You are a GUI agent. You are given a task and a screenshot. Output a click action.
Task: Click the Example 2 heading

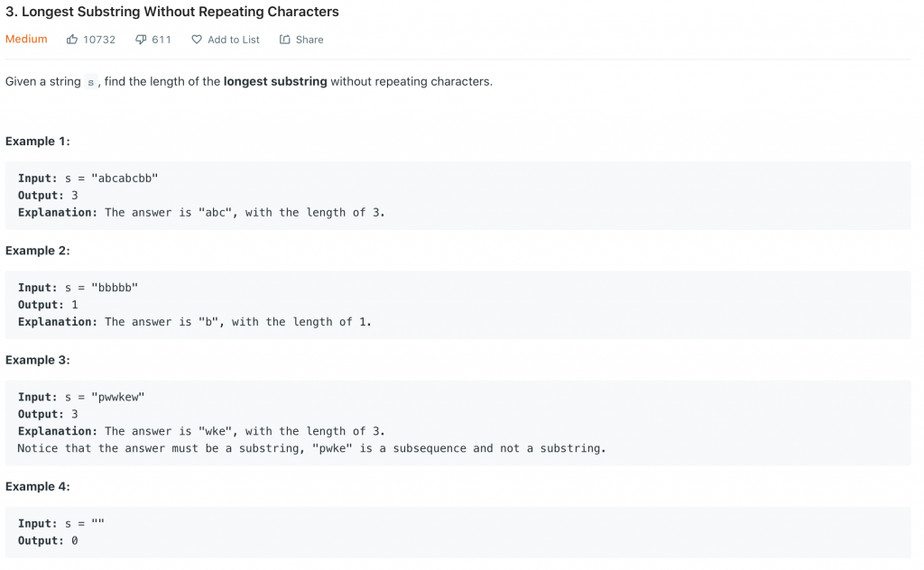click(38, 250)
